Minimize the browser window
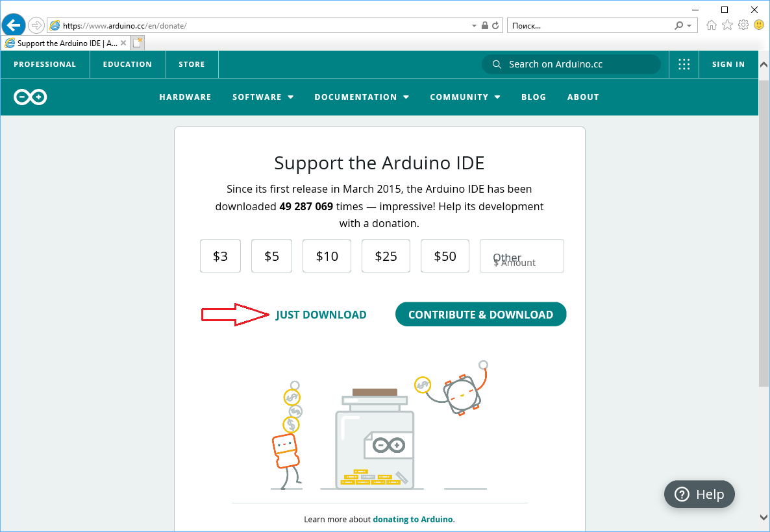Viewport: 770px width, 532px height. (x=695, y=9)
